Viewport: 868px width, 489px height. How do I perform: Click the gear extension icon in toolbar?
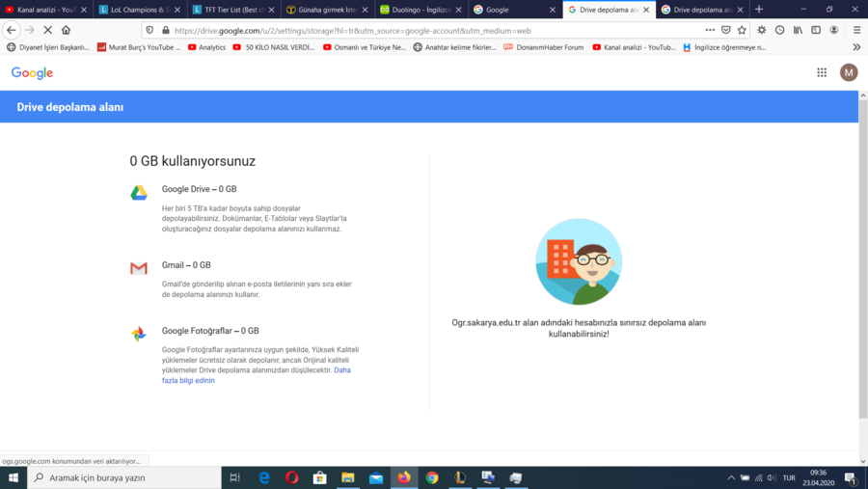[762, 31]
